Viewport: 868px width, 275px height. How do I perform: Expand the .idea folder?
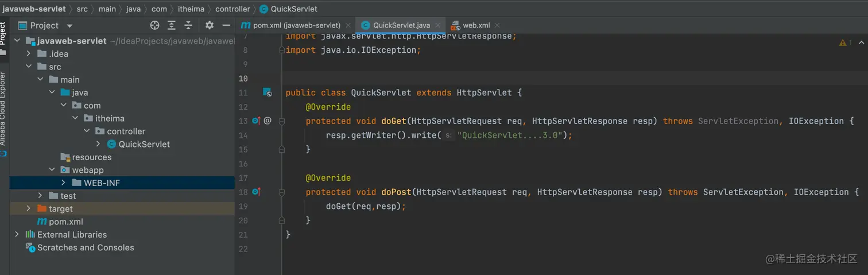pos(29,54)
